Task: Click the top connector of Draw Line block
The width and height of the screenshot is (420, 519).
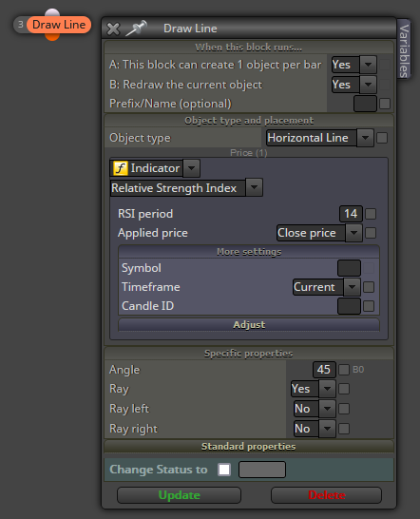Action: click(x=52, y=12)
